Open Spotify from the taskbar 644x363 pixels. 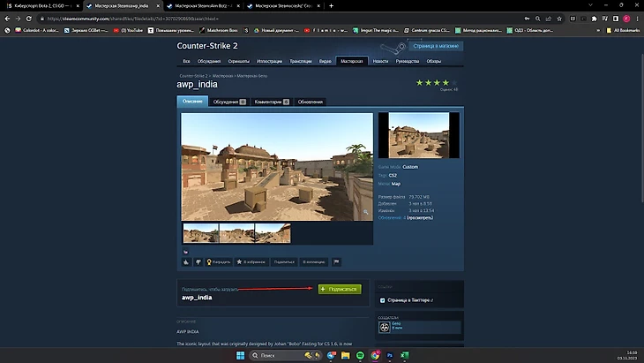(x=362, y=355)
